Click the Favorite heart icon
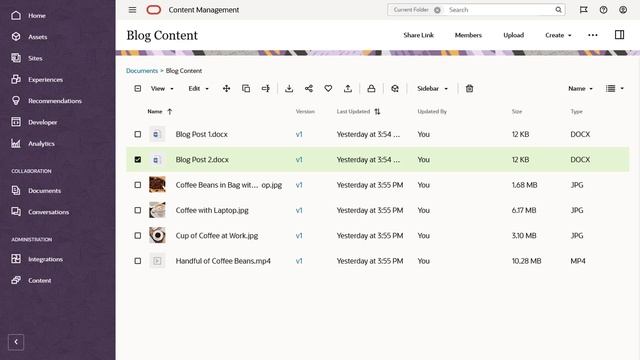Screen dimensions: 640x360 point(328,89)
